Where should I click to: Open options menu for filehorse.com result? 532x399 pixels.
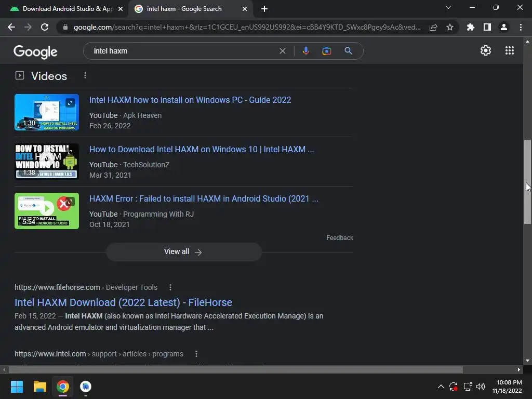170,287
